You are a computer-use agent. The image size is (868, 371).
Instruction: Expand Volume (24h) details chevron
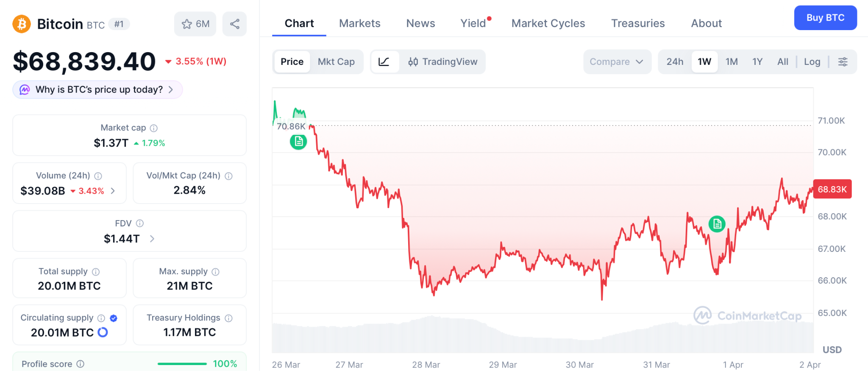tap(113, 191)
